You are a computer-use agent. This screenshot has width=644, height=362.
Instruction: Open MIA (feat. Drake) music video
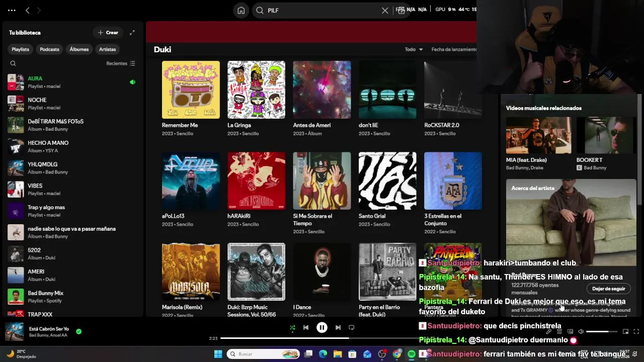pos(538,135)
